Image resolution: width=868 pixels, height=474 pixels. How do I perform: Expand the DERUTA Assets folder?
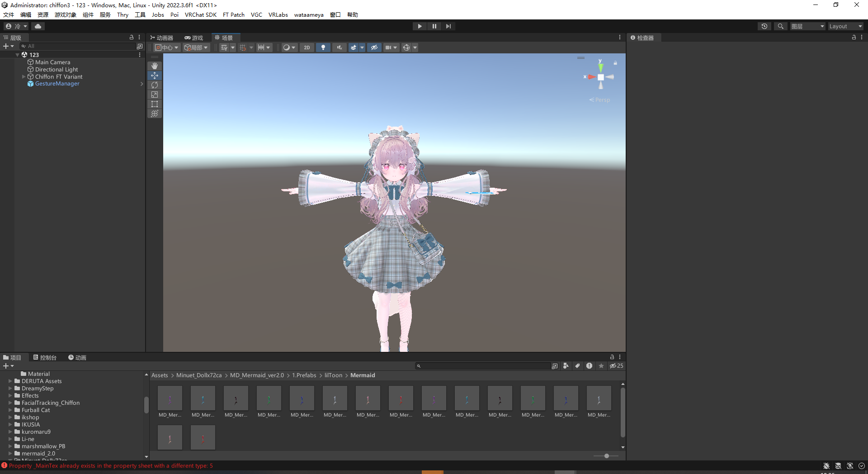[x=10, y=381]
